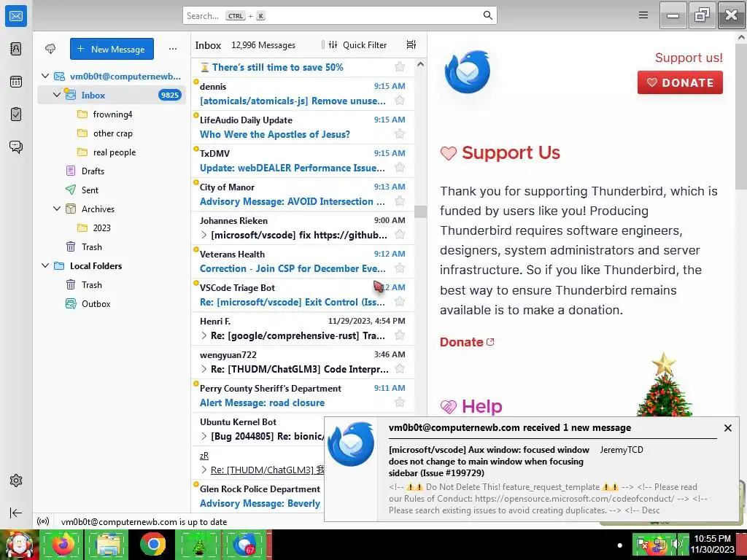
Task: Close the new message notification
Action: [x=727, y=428]
